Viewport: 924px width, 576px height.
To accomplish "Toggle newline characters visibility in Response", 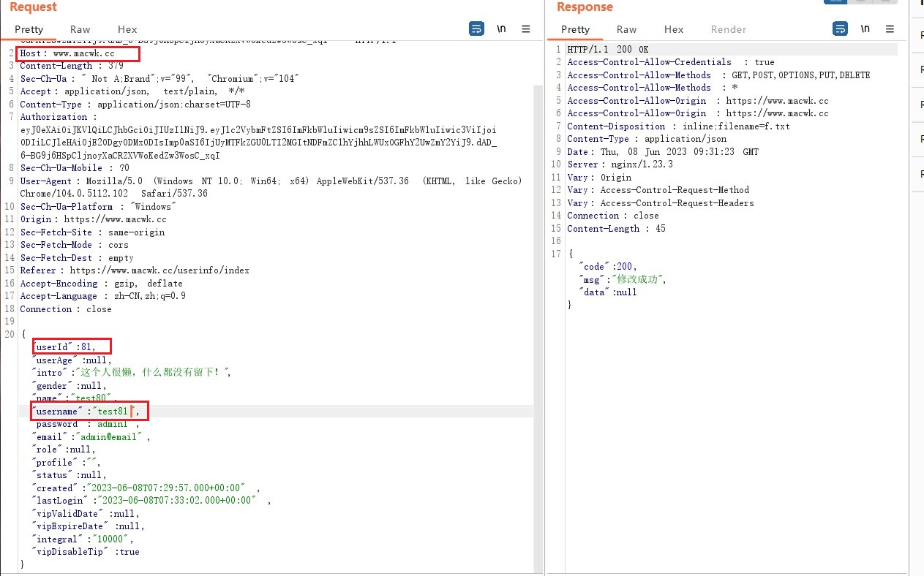I will [865, 29].
